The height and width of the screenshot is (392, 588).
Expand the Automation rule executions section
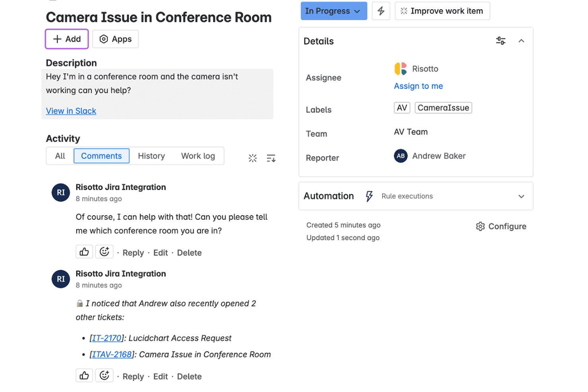521,196
